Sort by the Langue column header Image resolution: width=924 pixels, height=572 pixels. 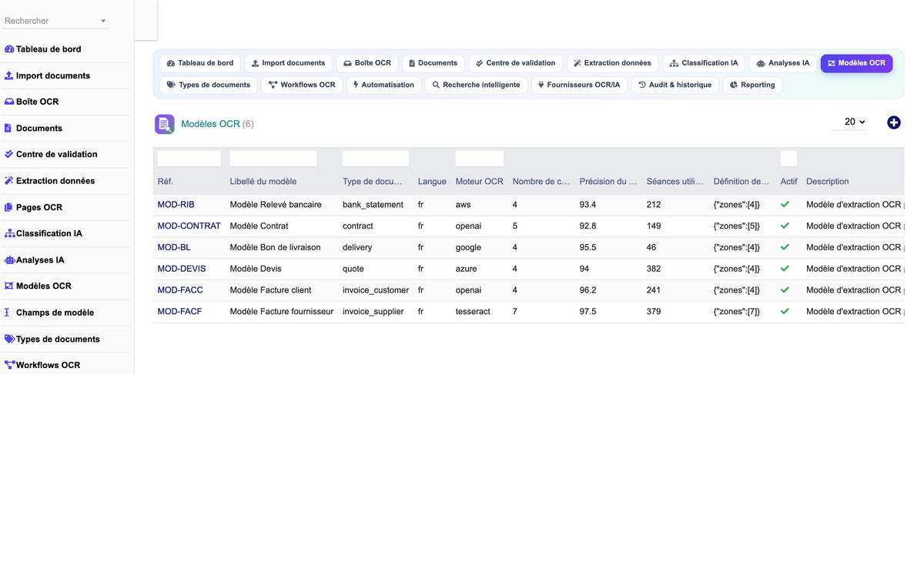click(432, 182)
